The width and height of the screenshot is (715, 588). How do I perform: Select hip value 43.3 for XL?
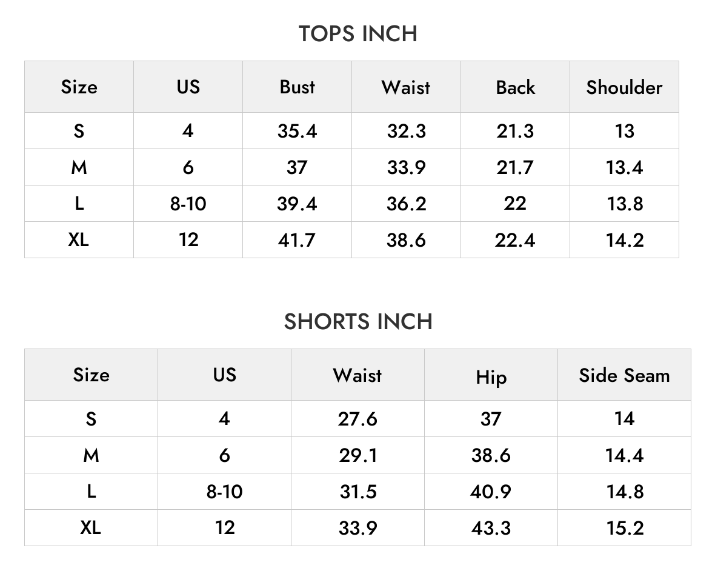[491, 528]
